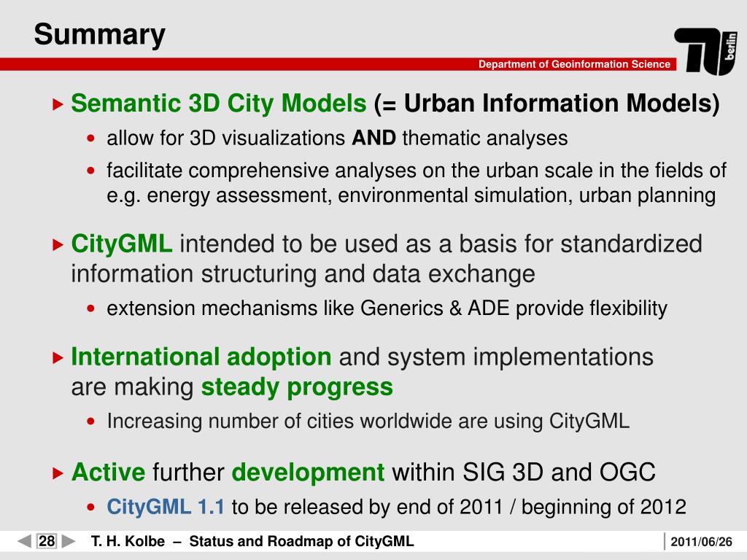This screenshot has height=560, width=747.
Task: Click the 'Summary' slide title
Action: [99, 35]
